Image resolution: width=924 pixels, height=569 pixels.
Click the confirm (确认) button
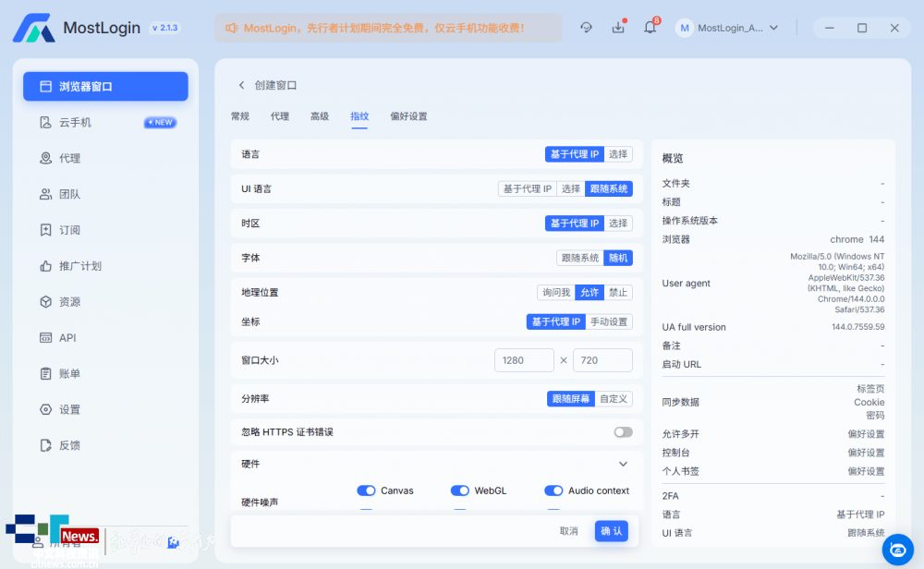point(611,531)
